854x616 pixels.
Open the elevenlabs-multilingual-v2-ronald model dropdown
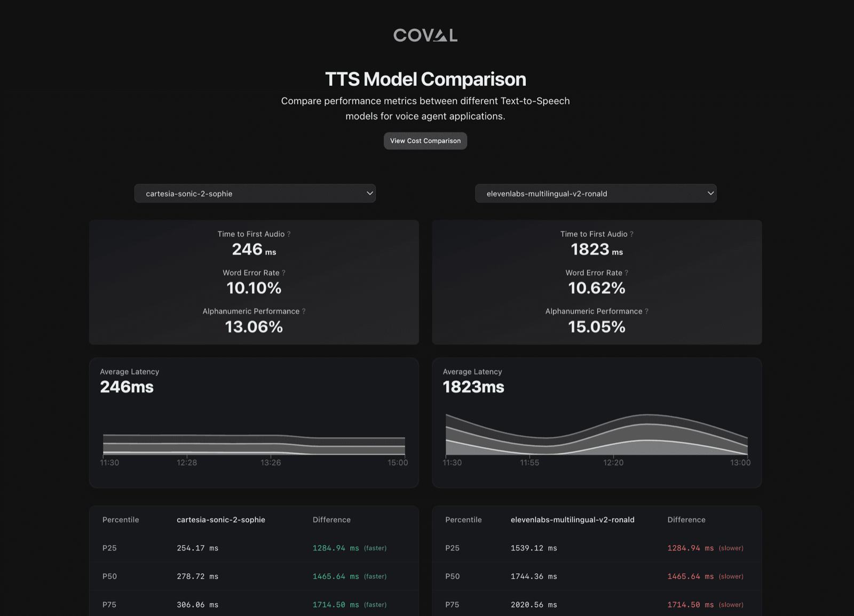coord(596,193)
